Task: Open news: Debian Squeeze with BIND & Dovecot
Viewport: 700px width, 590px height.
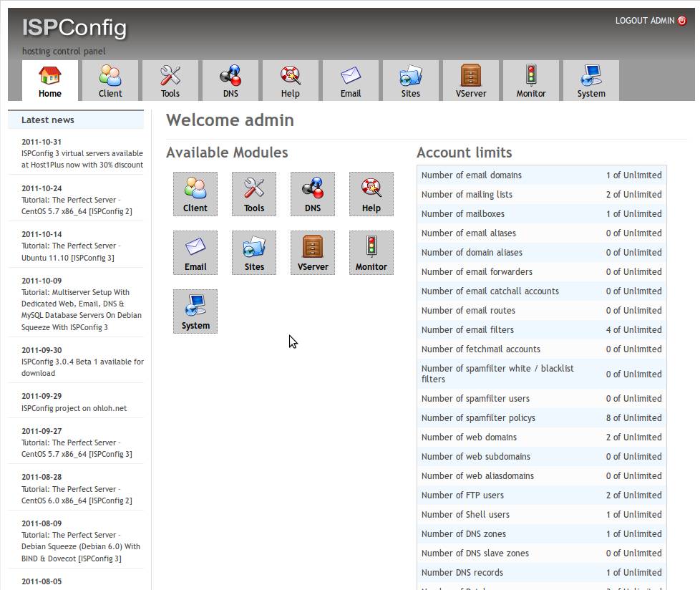Action: 81,546
